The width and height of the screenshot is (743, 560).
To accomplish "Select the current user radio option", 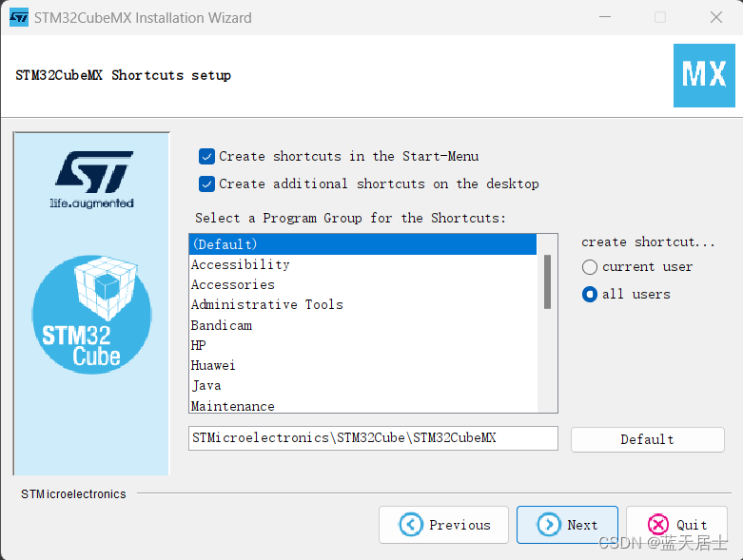I will 590,267.
